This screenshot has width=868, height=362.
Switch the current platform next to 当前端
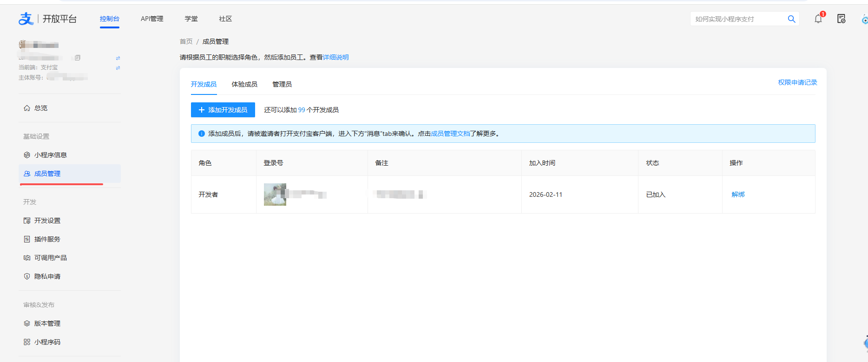click(118, 68)
